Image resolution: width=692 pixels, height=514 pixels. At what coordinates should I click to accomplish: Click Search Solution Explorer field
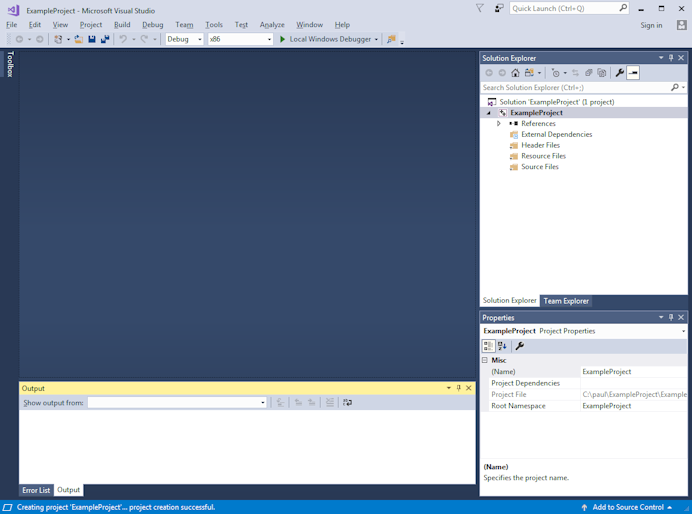pyautogui.click(x=576, y=87)
